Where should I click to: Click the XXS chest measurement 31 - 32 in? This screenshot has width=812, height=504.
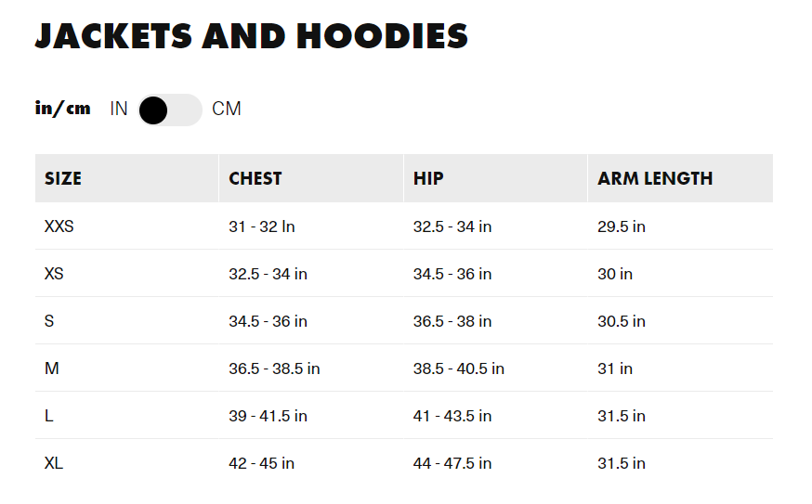point(262,226)
